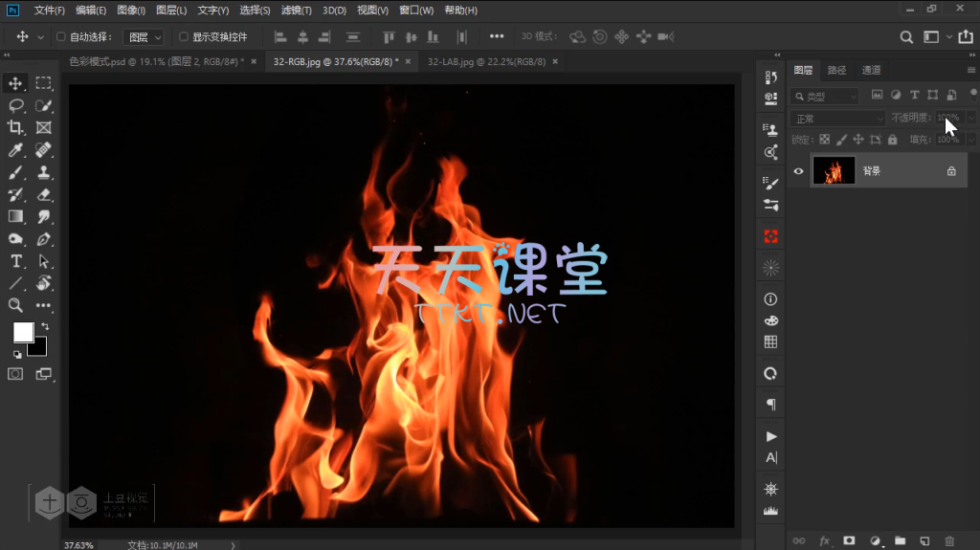Click the delete layer trash icon
The image size is (980, 550).
click(949, 541)
